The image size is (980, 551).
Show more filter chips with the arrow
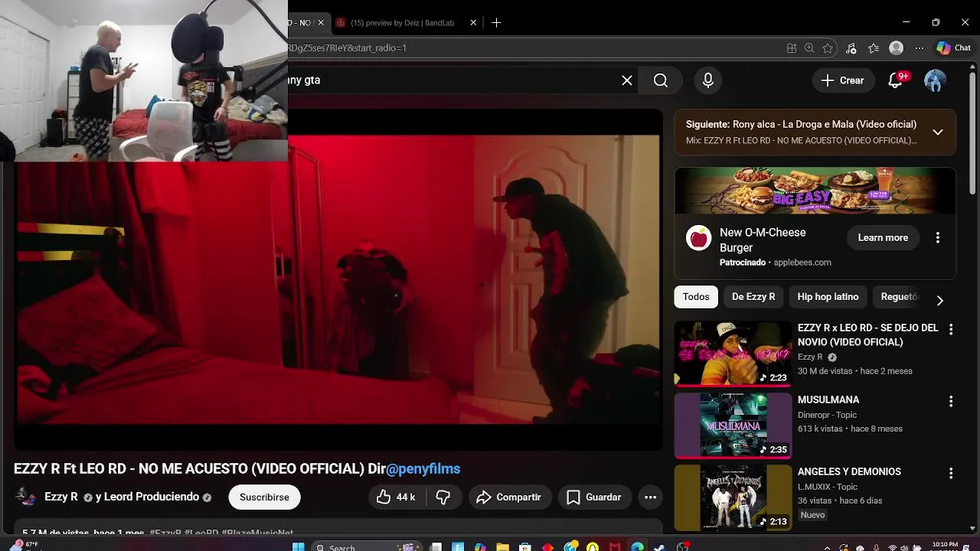(x=939, y=300)
